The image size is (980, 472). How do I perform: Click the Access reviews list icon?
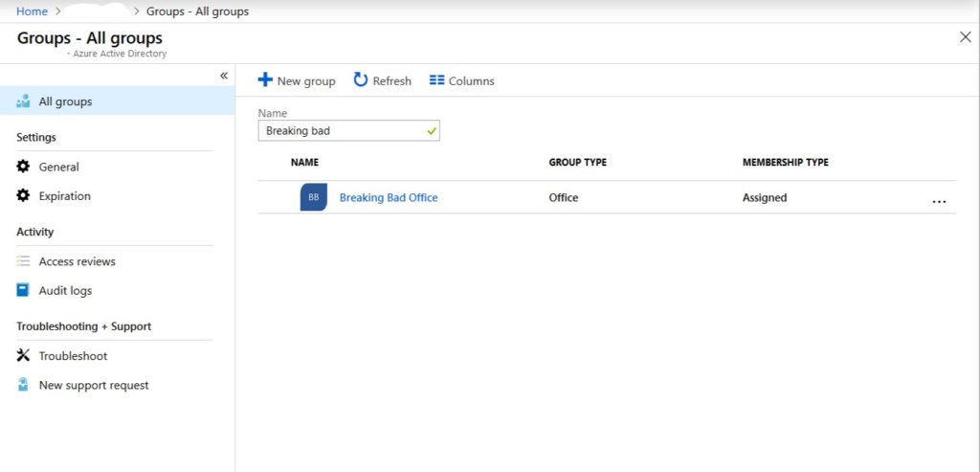click(x=23, y=261)
